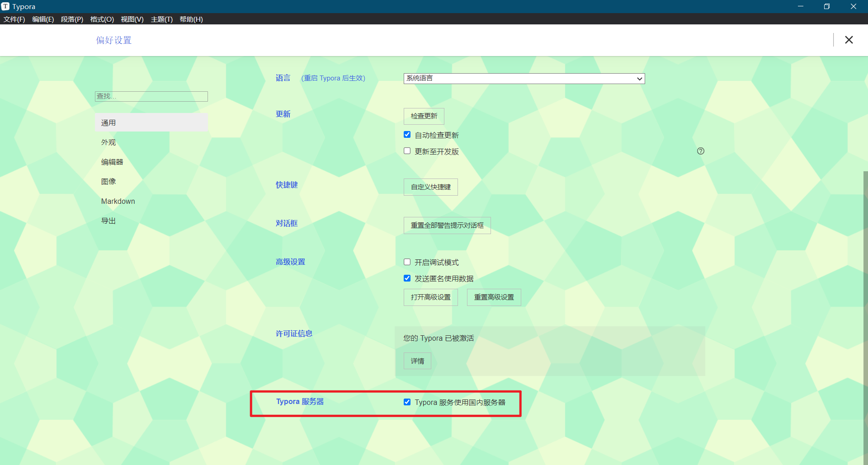Click the (重启 Typora 后生效) note
The image size is (868, 465).
(x=333, y=78)
